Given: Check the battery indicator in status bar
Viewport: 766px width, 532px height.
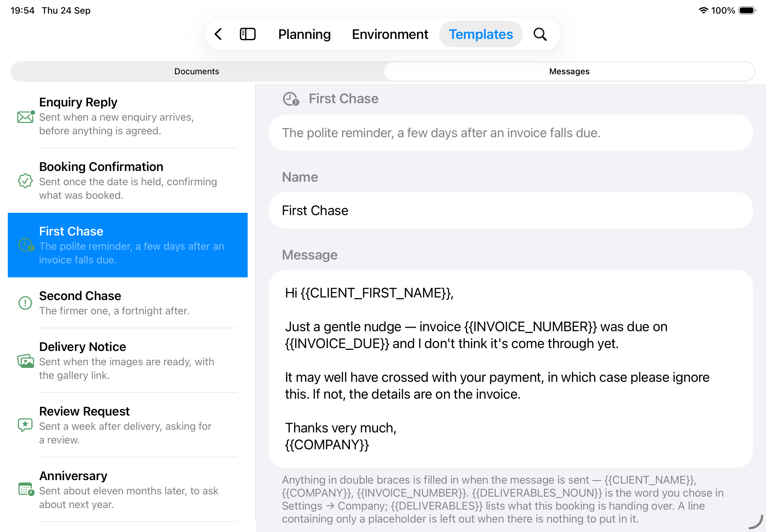Looking at the screenshot, I should click(747, 10).
